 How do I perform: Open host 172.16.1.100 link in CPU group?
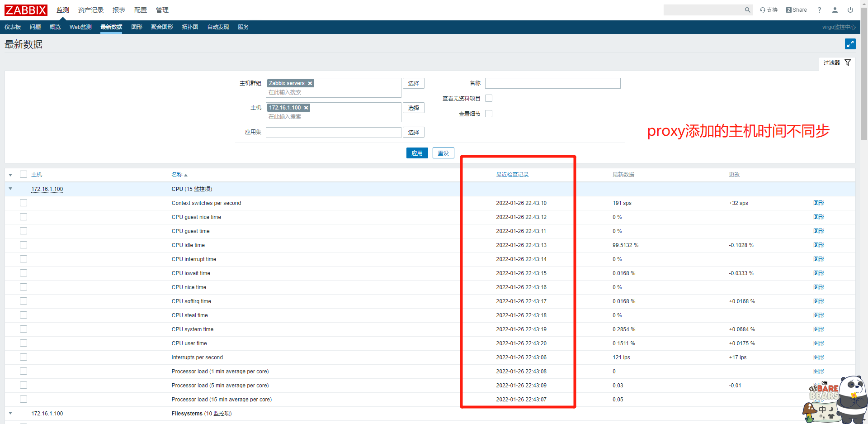(47, 189)
